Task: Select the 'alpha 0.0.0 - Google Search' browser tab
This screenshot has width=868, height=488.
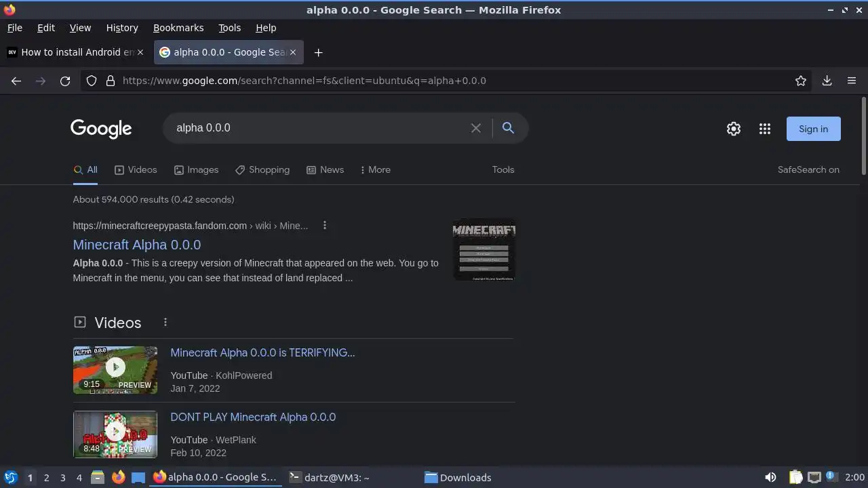Action: [x=229, y=52]
